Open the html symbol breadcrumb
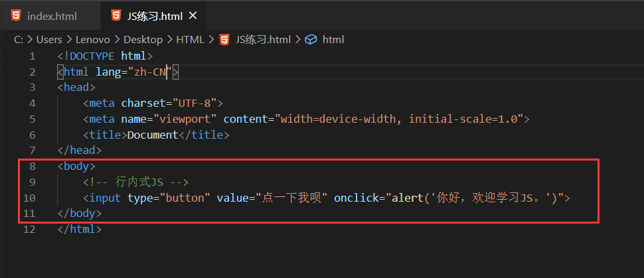644x278 pixels. 333,40
